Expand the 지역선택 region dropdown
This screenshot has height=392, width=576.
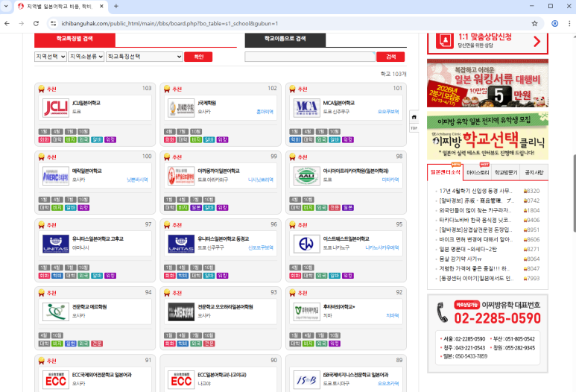click(x=50, y=57)
